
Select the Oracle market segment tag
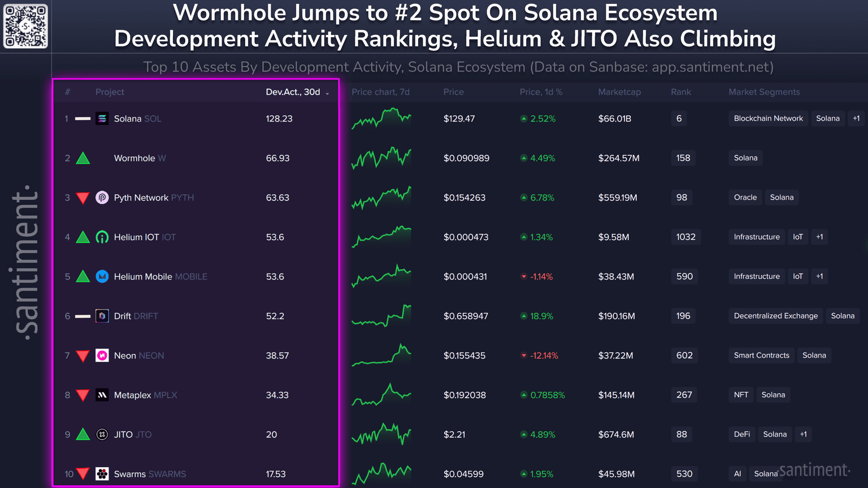[745, 197]
